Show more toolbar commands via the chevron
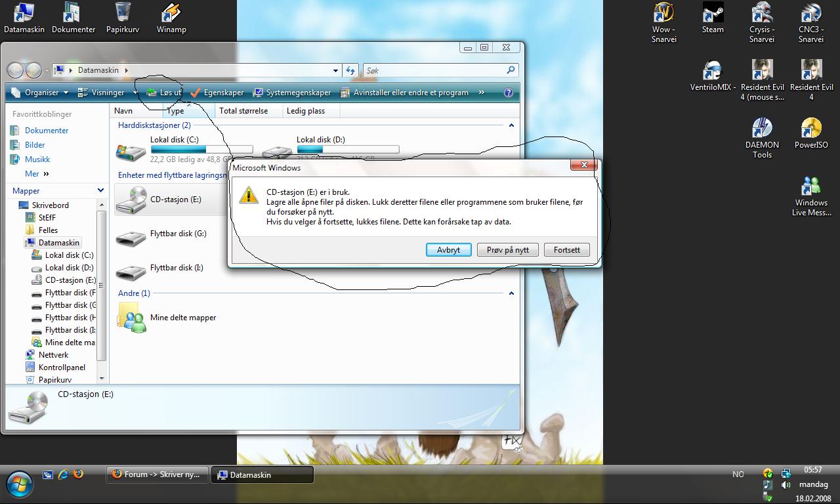Viewport: 840px width, 504px height. pyautogui.click(x=481, y=93)
